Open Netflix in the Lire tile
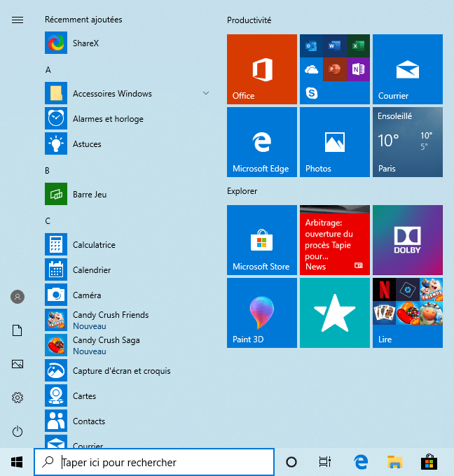The image size is (454, 476). click(384, 290)
